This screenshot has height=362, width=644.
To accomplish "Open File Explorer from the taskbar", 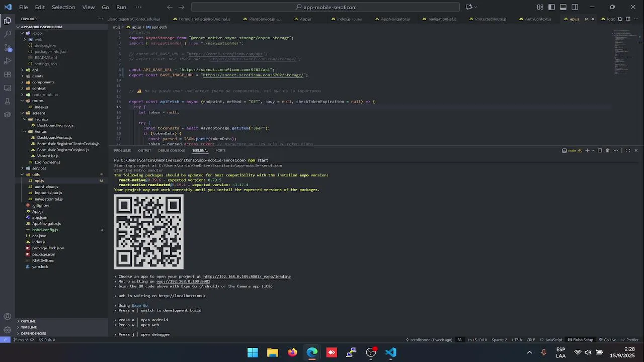I will [x=273, y=352].
